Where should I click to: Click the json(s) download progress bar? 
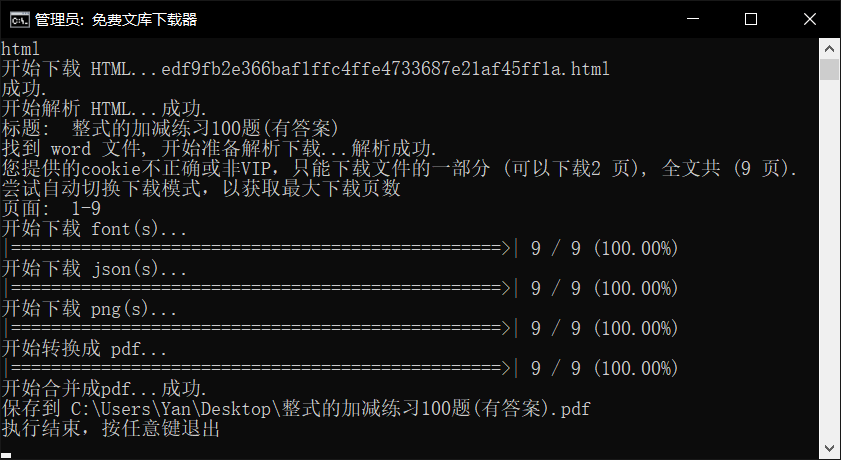(x=260, y=289)
